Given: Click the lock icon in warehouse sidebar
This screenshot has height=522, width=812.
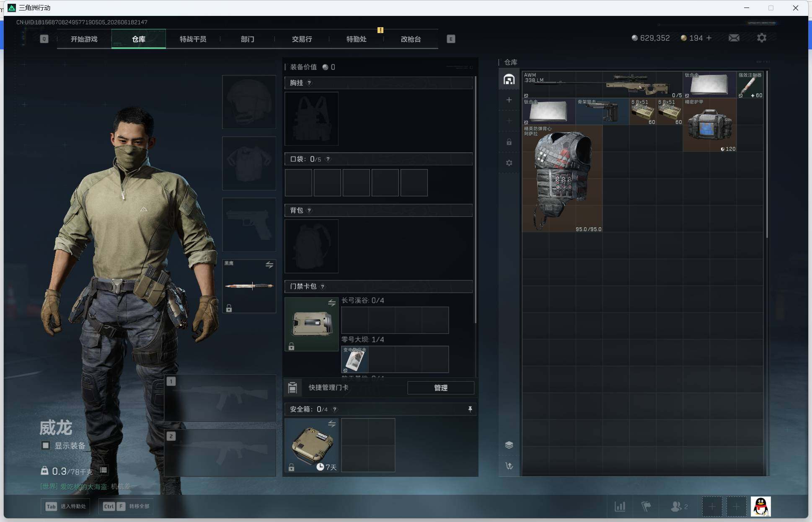Looking at the screenshot, I should pyautogui.click(x=509, y=142).
